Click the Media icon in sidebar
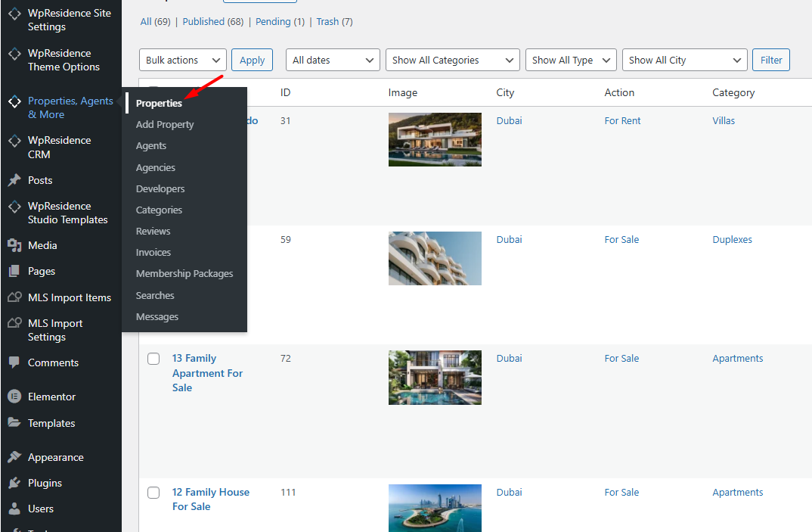 point(14,245)
